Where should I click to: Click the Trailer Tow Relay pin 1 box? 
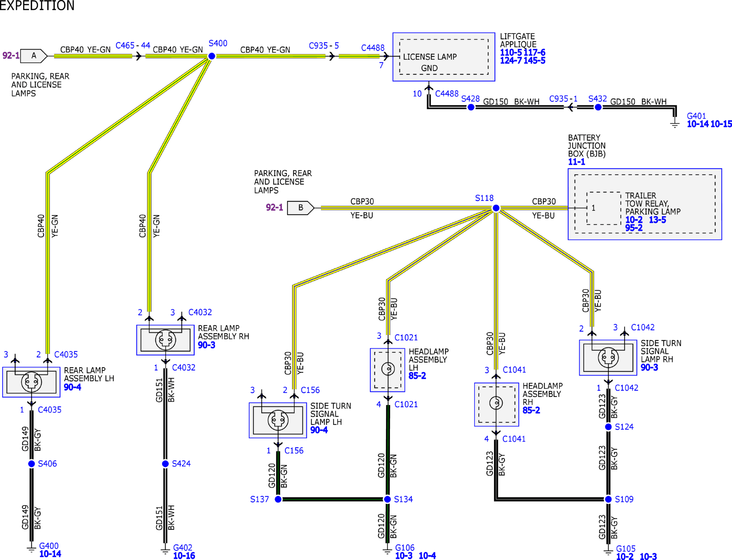(603, 208)
